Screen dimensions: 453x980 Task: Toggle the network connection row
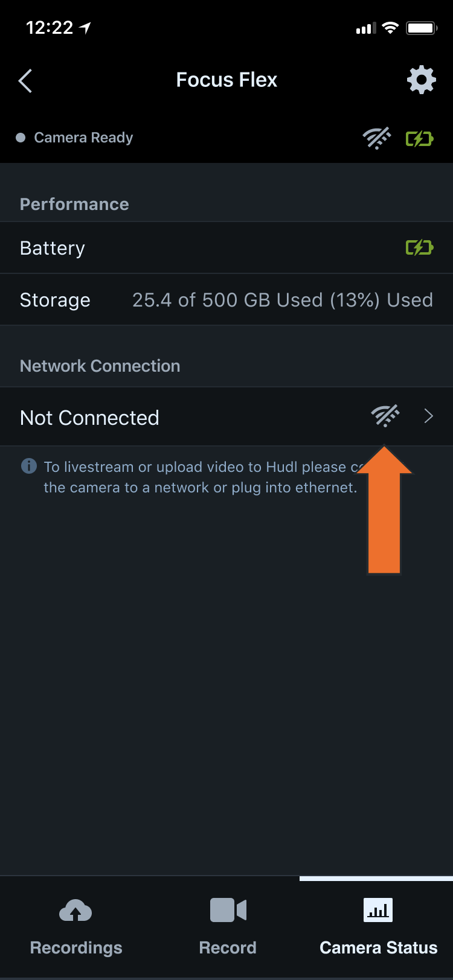(x=226, y=417)
